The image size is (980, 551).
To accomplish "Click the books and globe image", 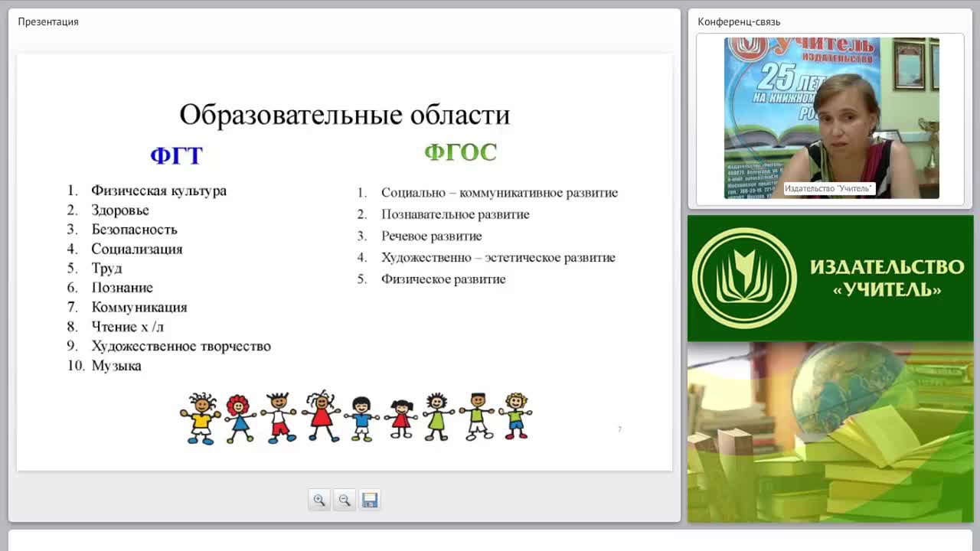I will click(x=831, y=432).
